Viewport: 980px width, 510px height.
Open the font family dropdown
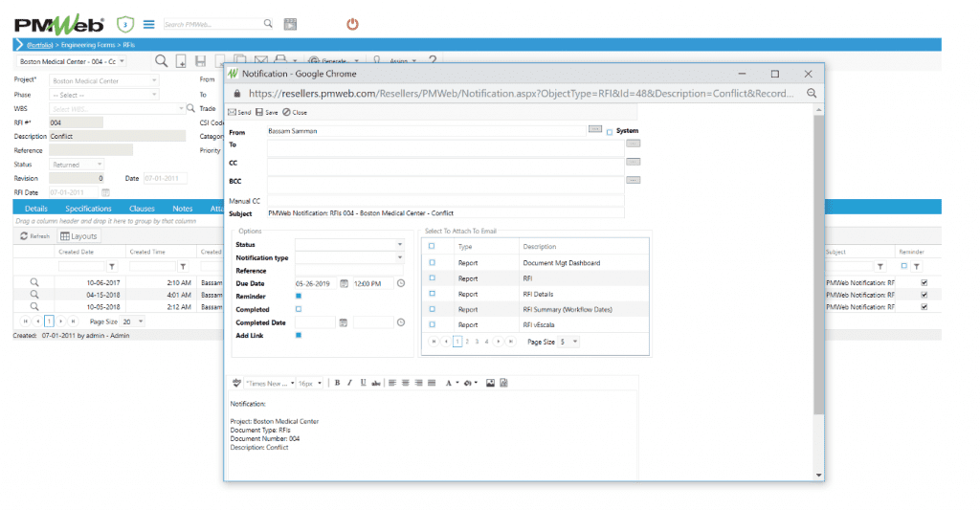[x=270, y=383]
